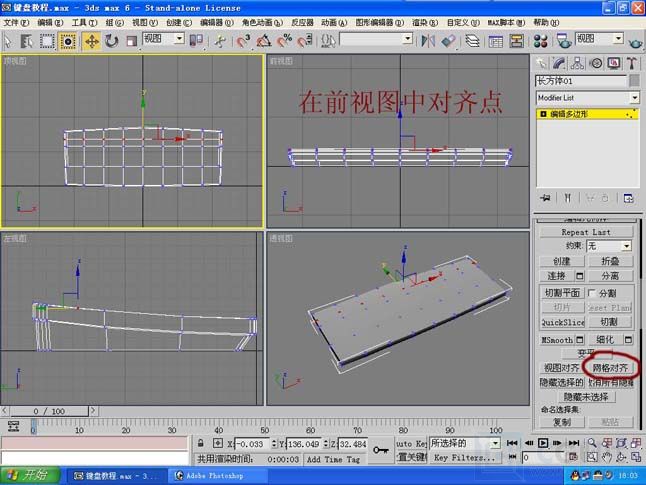Switch to the Utilities hammer tab
The height and width of the screenshot is (485, 646).
[632, 63]
